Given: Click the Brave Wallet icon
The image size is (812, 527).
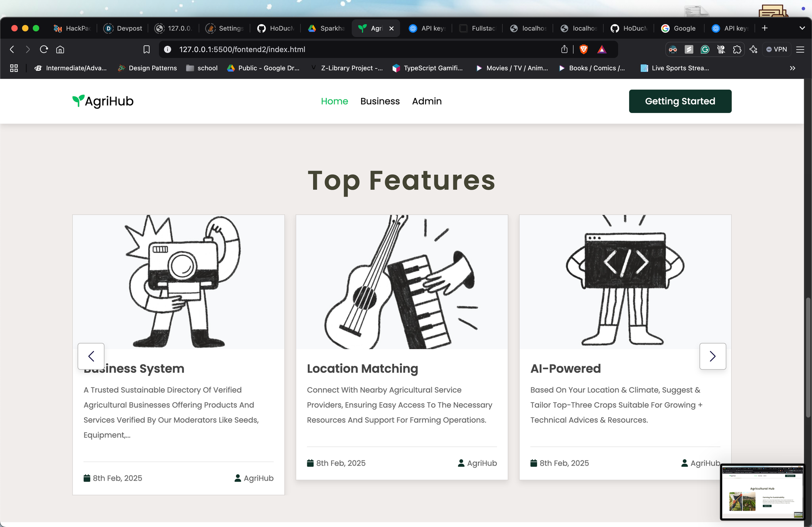Looking at the screenshot, I should (721, 49).
